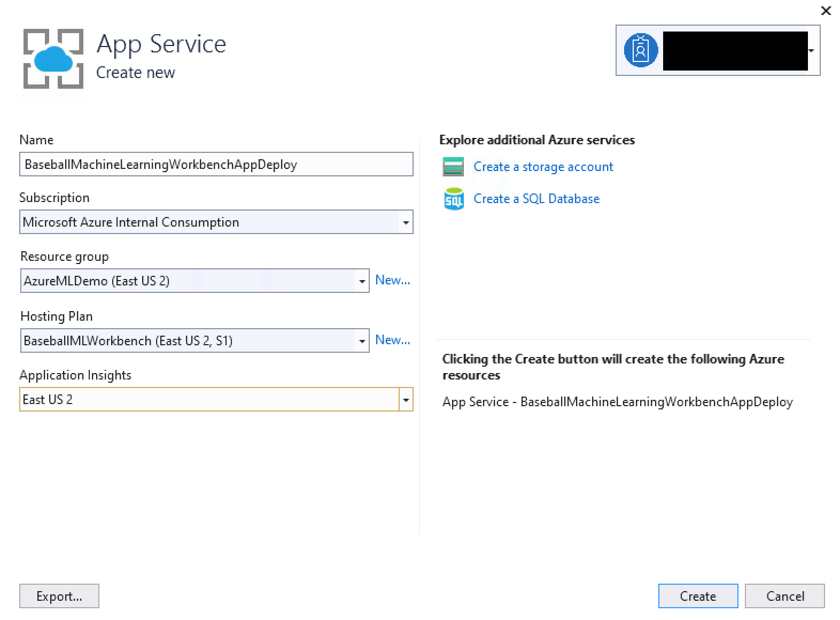Click the 'Subscription' label
The width and height of the screenshot is (840, 620).
(x=55, y=198)
